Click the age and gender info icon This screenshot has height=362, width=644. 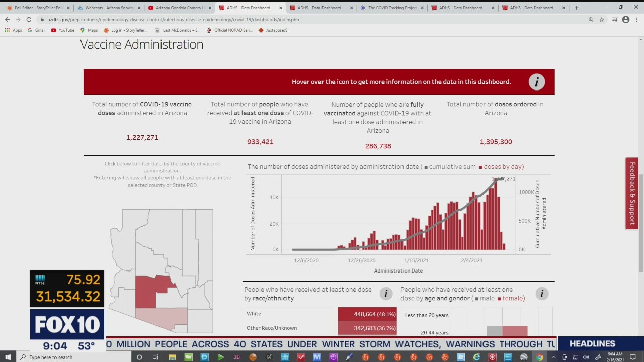coord(542,294)
